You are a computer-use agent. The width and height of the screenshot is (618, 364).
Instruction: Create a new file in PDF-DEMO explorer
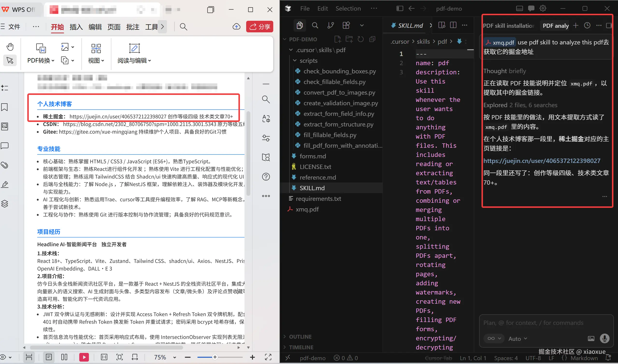click(338, 39)
